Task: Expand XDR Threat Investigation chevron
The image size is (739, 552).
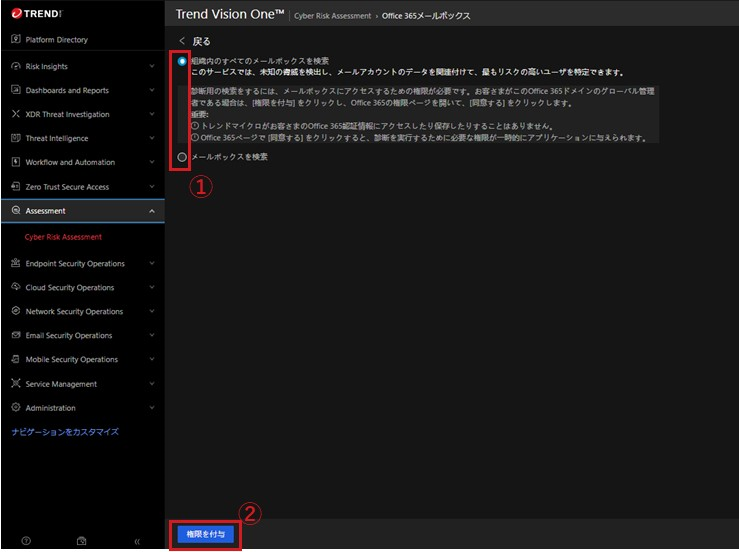Action: [x=152, y=114]
